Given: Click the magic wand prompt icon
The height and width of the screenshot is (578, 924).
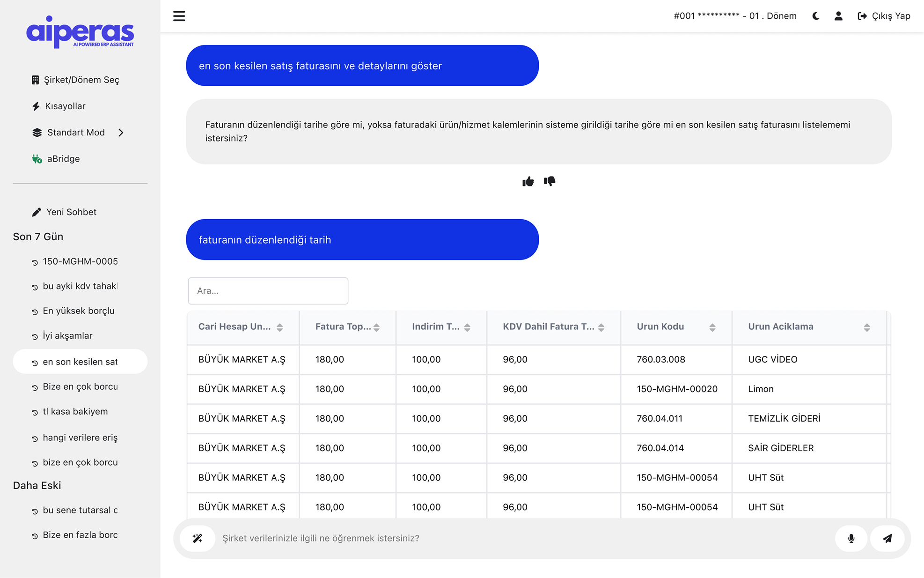Looking at the screenshot, I should (x=198, y=538).
